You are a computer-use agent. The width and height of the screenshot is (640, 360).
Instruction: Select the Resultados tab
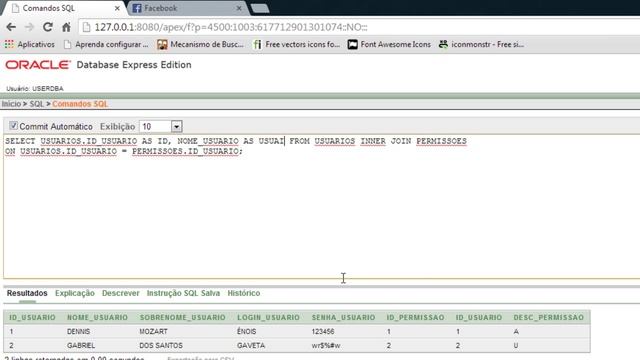(x=27, y=293)
